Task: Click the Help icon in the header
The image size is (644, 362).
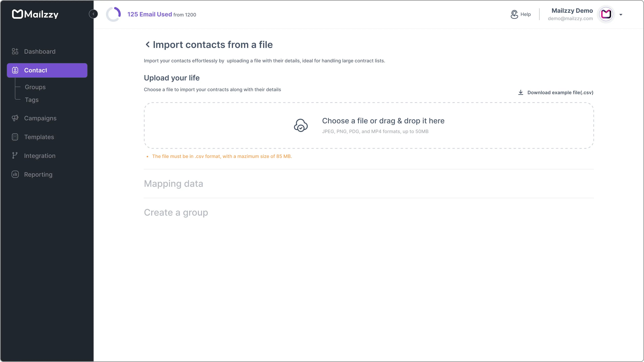Action: point(514,14)
